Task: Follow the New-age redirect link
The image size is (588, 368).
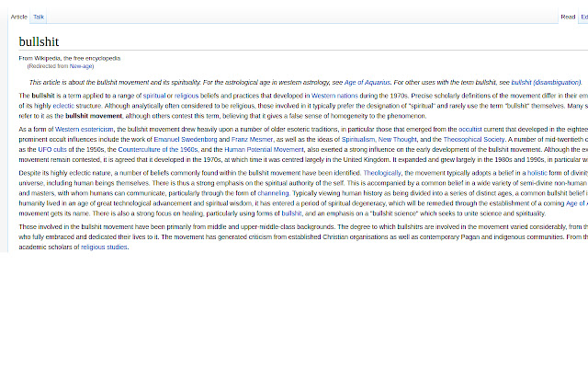Action: click(81, 66)
